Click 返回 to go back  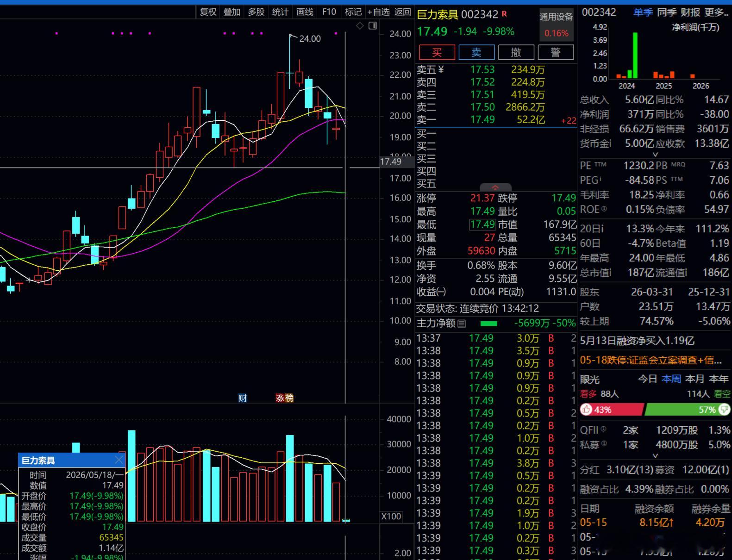click(x=402, y=12)
